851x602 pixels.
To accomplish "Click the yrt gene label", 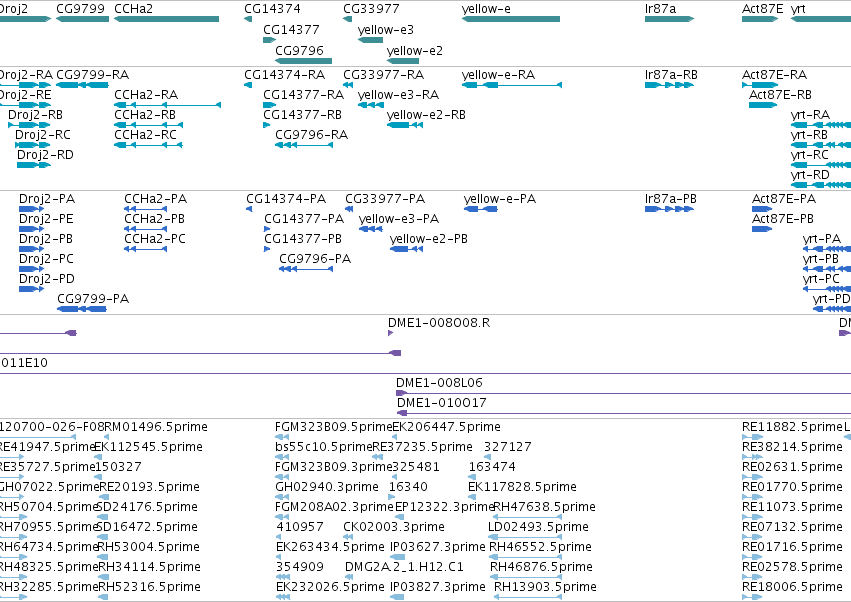I will pyautogui.click(x=798, y=9).
